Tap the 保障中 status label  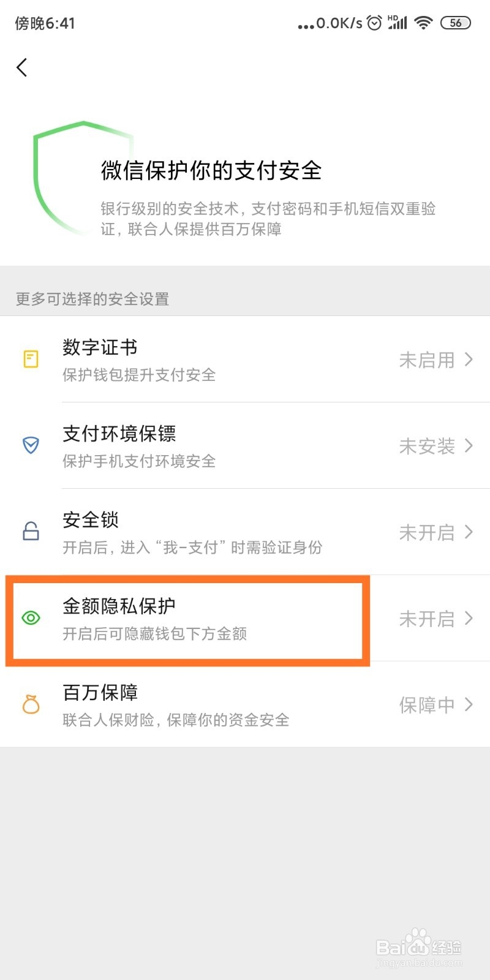pos(427,705)
